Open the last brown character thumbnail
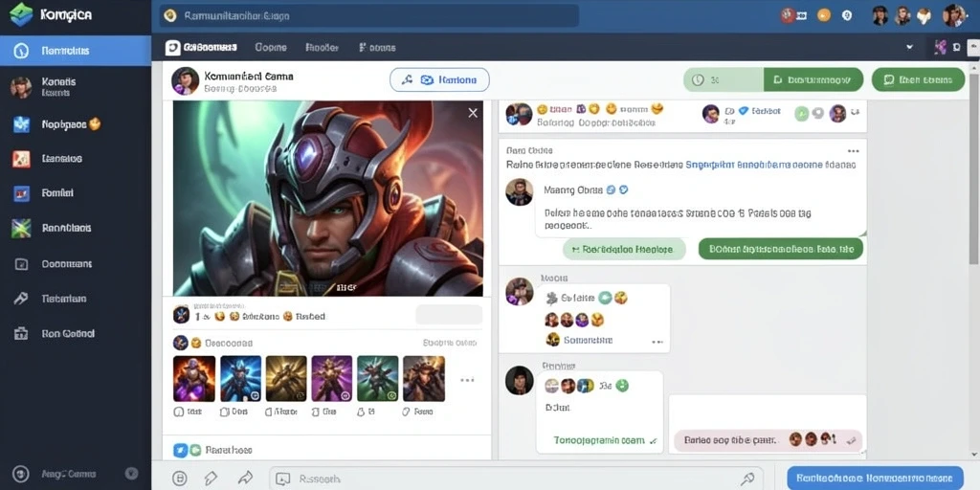 tap(424, 379)
